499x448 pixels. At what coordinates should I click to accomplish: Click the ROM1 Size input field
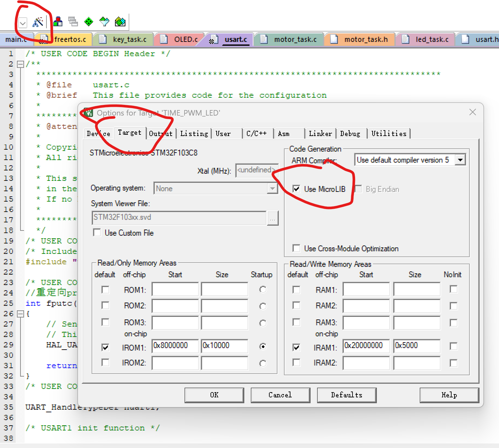[x=224, y=289]
